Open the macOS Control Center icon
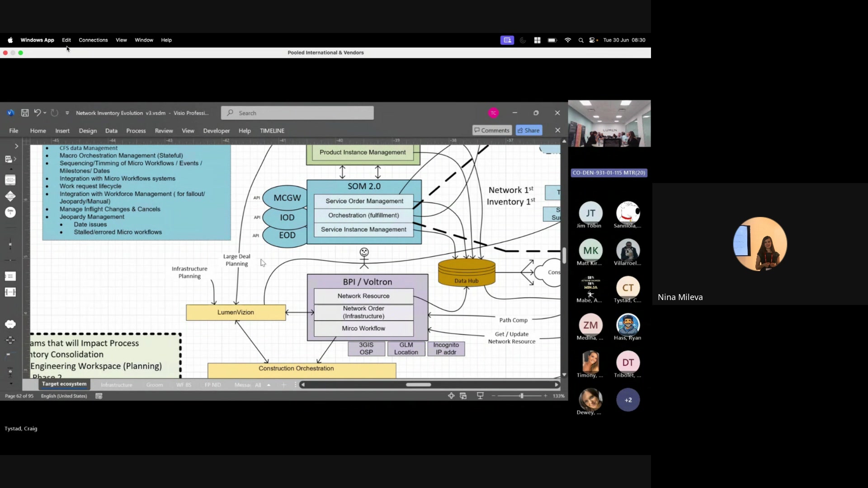This screenshot has height=488, width=868. (593, 40)
